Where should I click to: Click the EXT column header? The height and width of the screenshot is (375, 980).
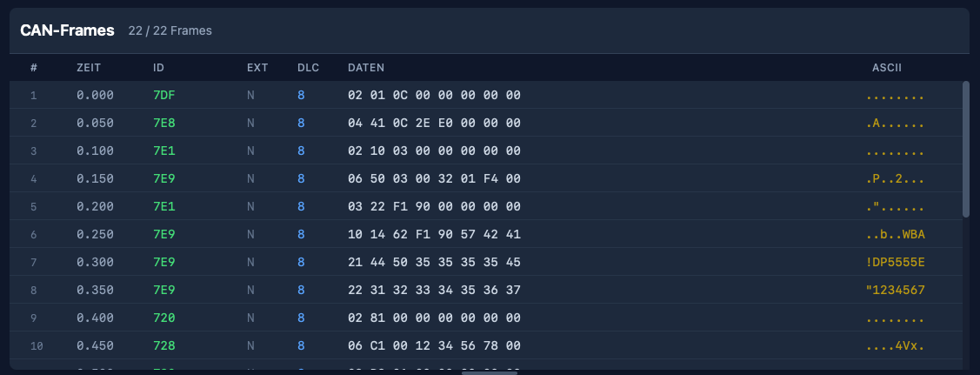(257, 68)
